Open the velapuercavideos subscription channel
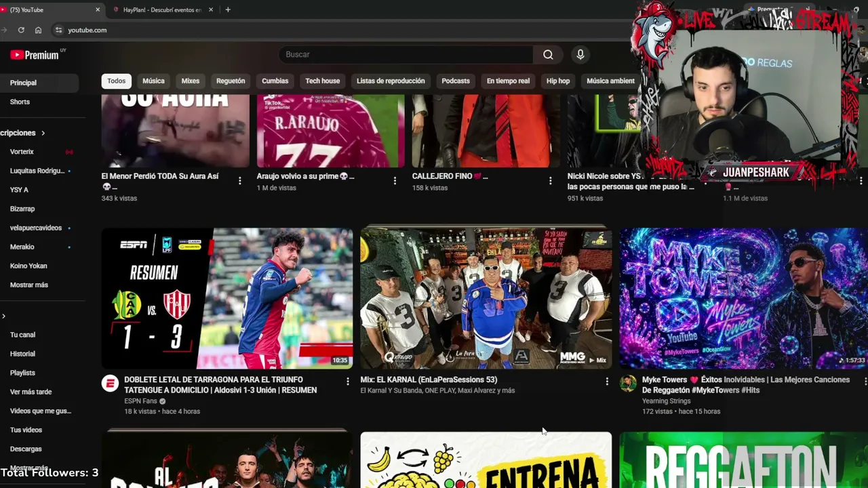The width and height of the screenshot is (868, 488). click(x=39, y=228)
